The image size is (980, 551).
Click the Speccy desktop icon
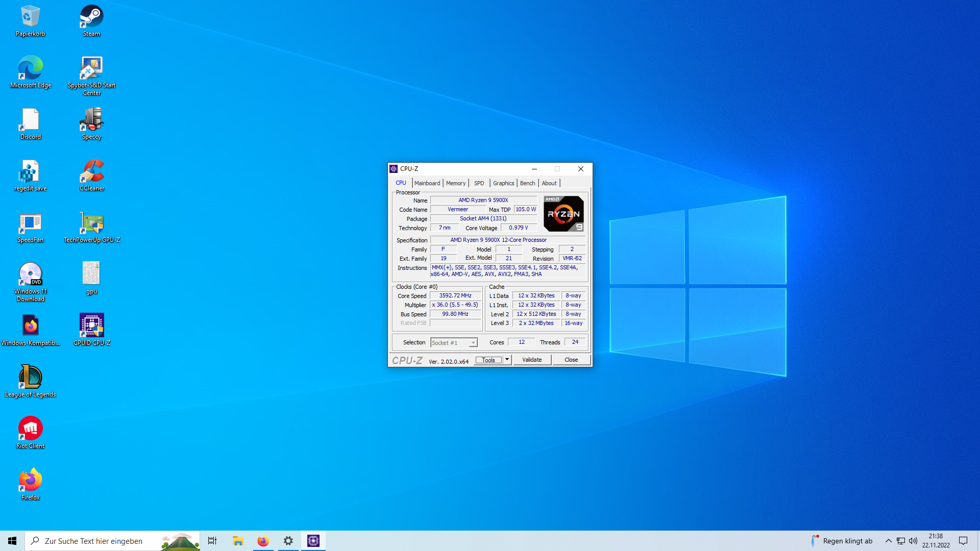[91, 123]
